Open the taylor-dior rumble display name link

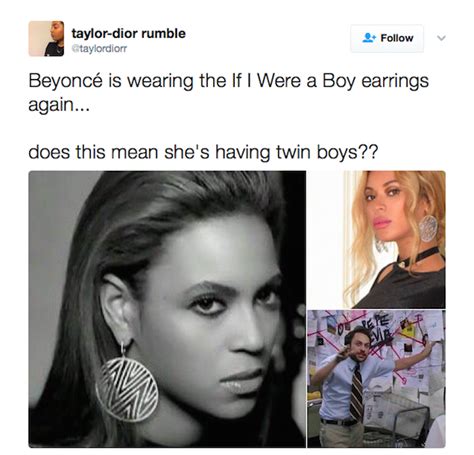point(129,33)
